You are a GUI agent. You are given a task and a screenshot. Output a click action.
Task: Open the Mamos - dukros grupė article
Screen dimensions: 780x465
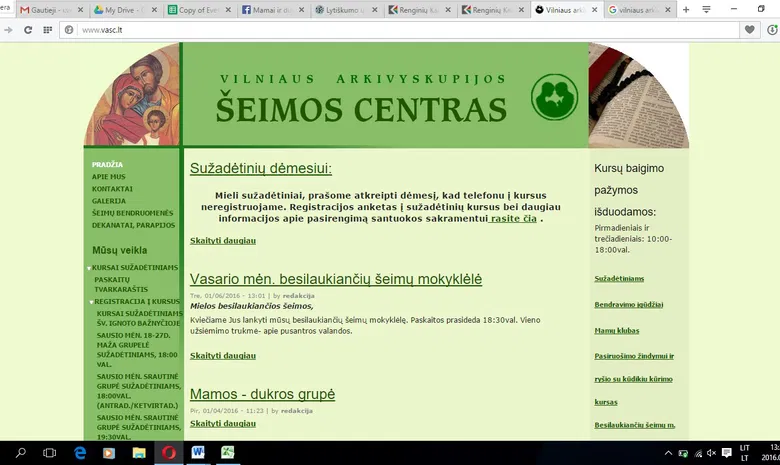tap(262, 394)
